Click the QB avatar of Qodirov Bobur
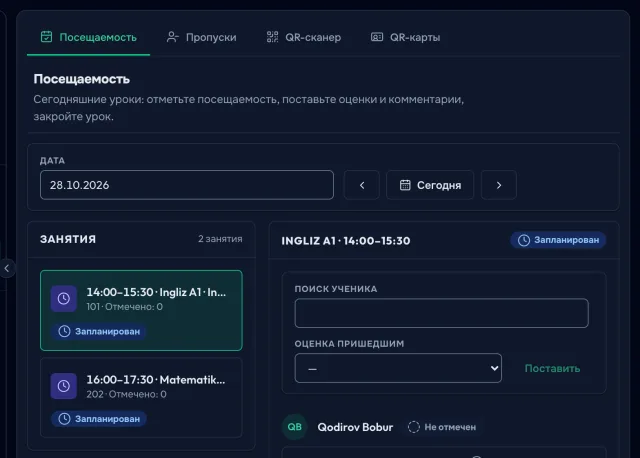 click(x=294, y=427)
